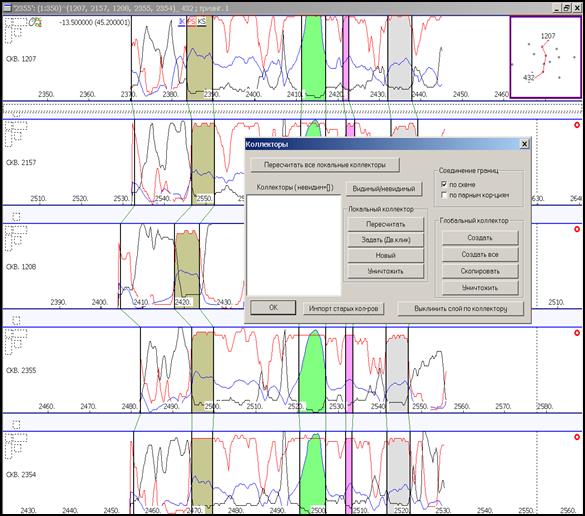This screenshot has width=585, height=516.
Task: Click the KS curve legend label
Action: tap(201, 22)
